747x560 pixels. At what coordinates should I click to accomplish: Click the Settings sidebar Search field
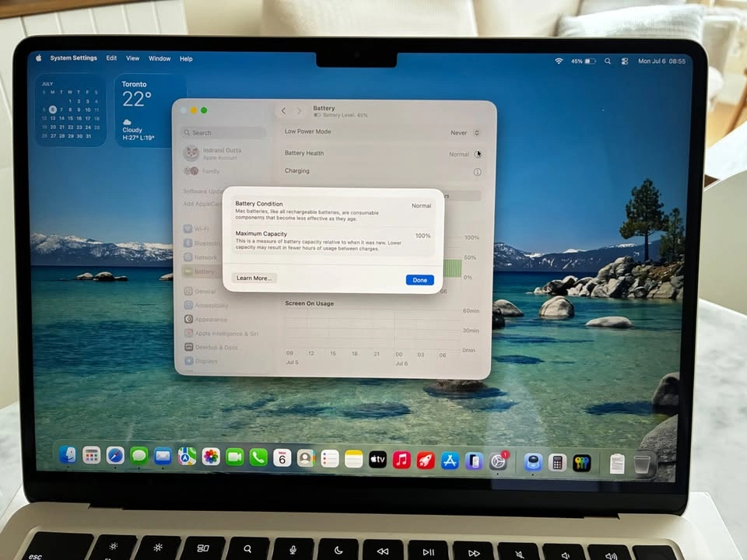click(x=223, y=133)
